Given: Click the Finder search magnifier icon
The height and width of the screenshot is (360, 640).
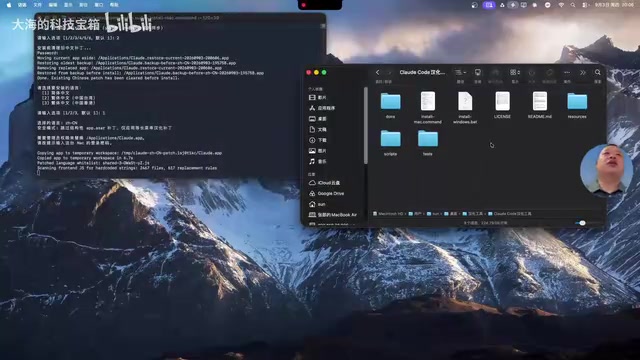Looking at the screenshot, I should pos(598,72).
